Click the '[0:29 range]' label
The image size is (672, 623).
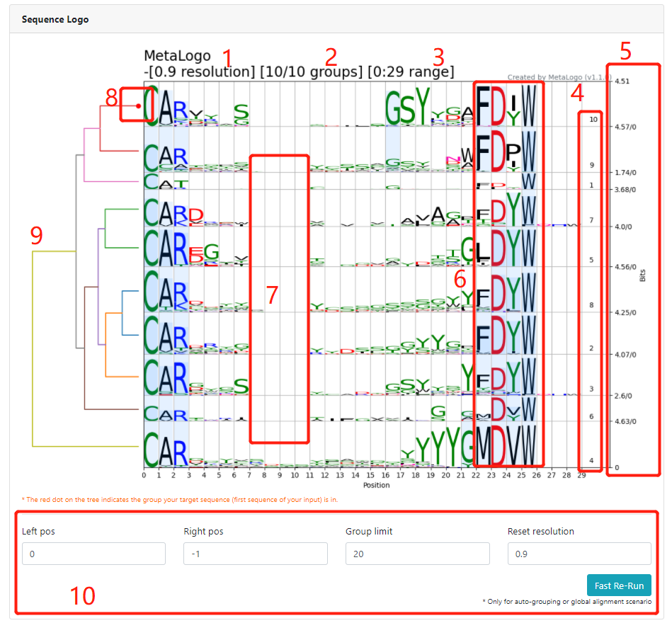point(411,72)
